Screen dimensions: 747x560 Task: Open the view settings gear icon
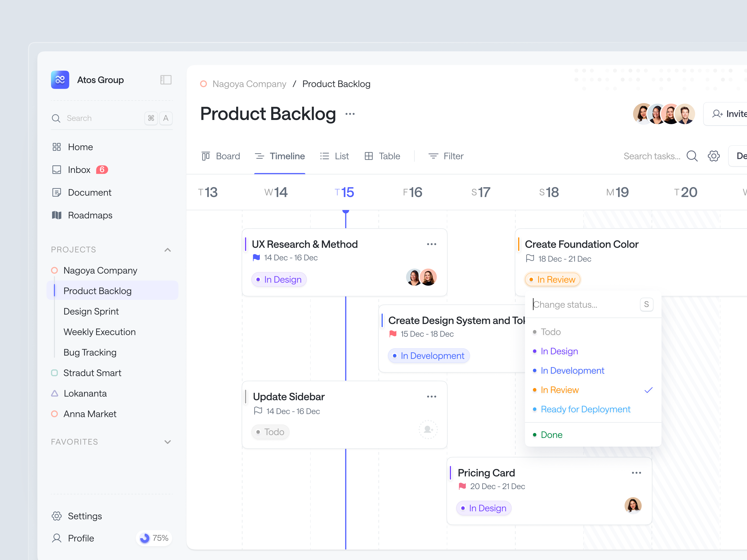(714, 156)
